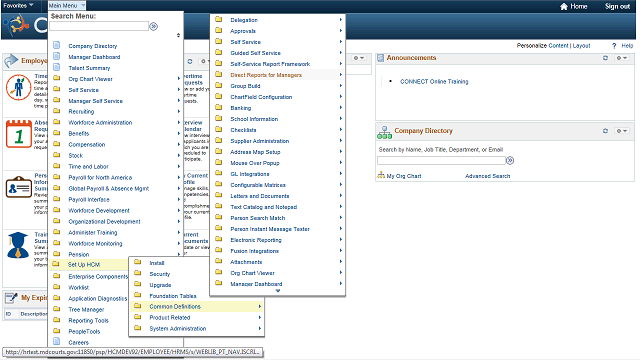This screenshot has width=640, height=360.
Task: Click the Training Summary graduate icon
Action: click(x=18, y=245)
